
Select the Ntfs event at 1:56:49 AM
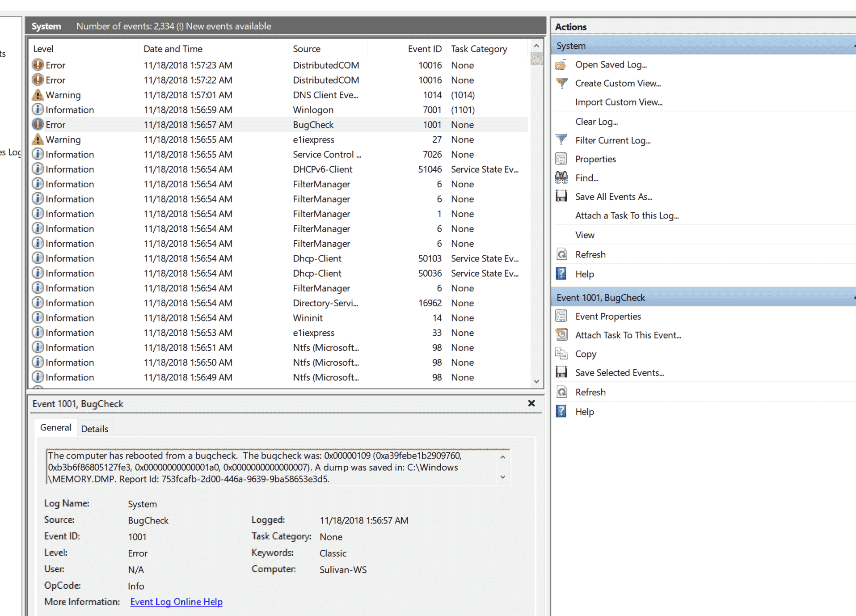[279, 377]
